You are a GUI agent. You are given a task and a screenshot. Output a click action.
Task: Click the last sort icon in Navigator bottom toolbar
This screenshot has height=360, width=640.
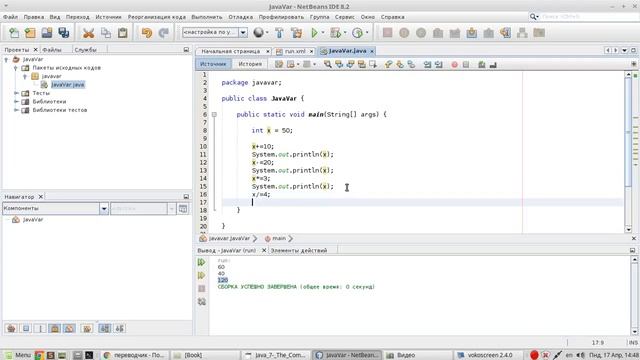tap(119, 328)
